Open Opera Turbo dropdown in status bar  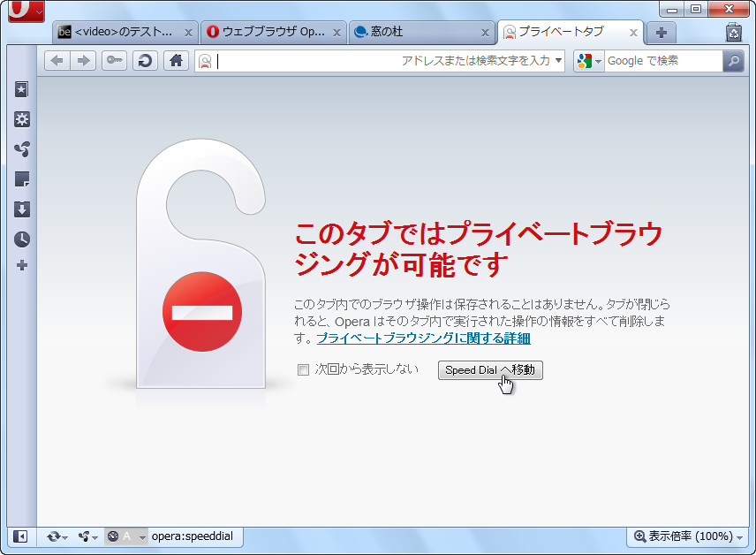126,536
